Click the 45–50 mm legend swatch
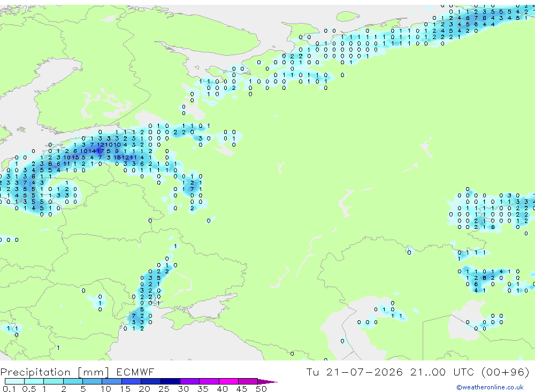 248,381
